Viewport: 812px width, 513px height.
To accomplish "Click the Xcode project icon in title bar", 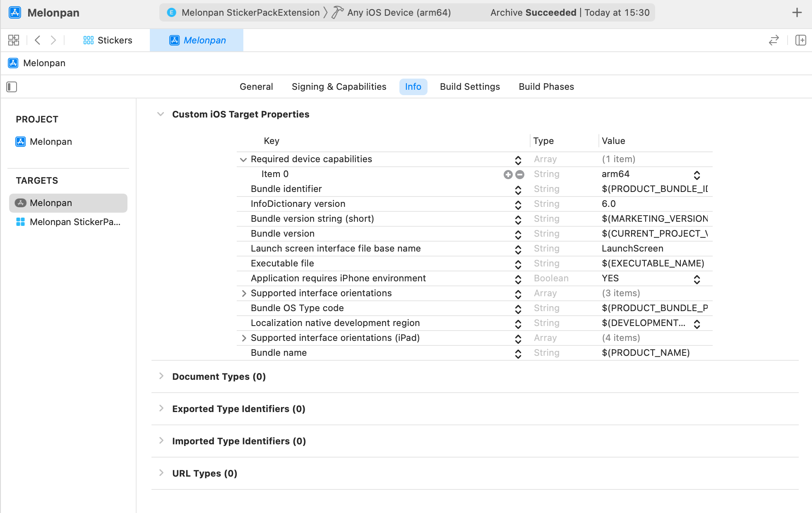I will point(15,13).
